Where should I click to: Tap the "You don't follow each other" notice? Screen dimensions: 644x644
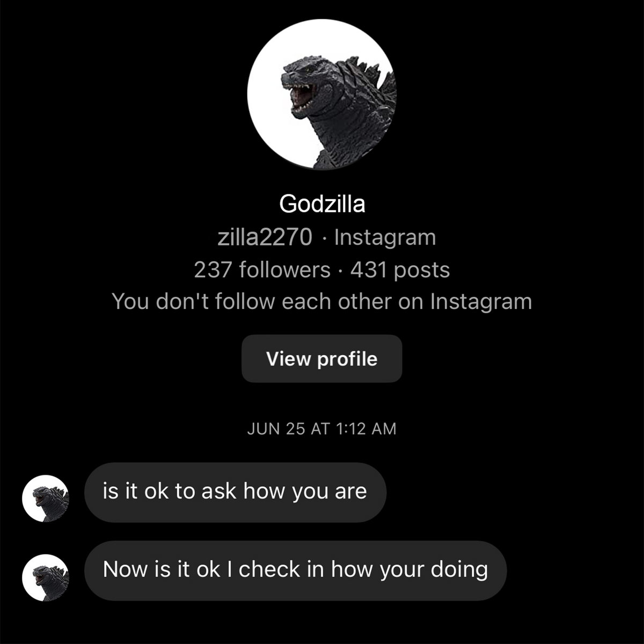[x=322, y=302]
